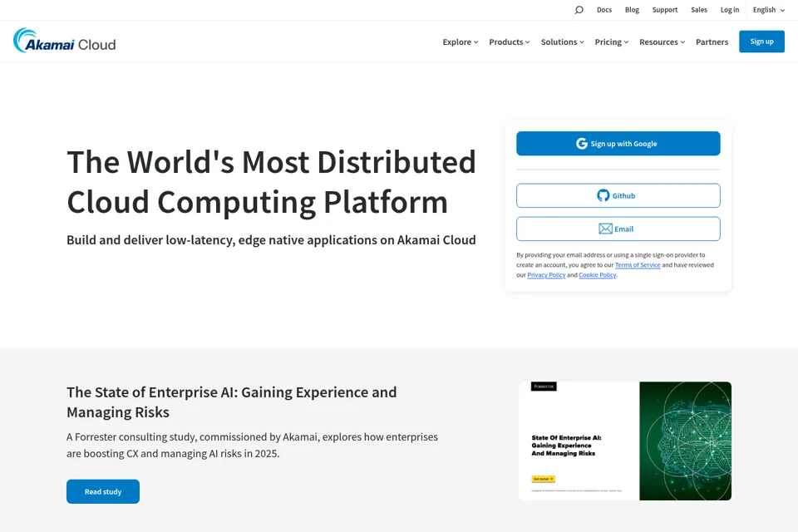Viewport: 798px width, 532px height.
Task: Go to the Blog page
Action: (632, 10)
